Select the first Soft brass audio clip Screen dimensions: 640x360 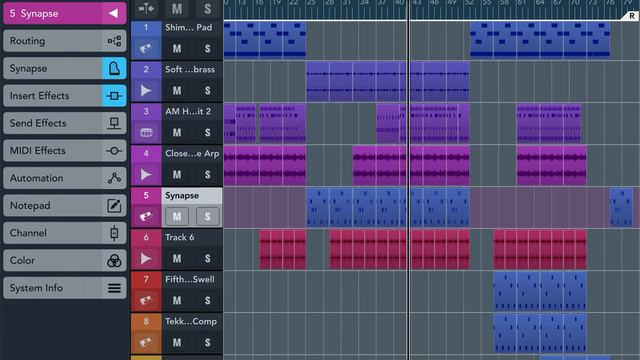pos(318,82)
